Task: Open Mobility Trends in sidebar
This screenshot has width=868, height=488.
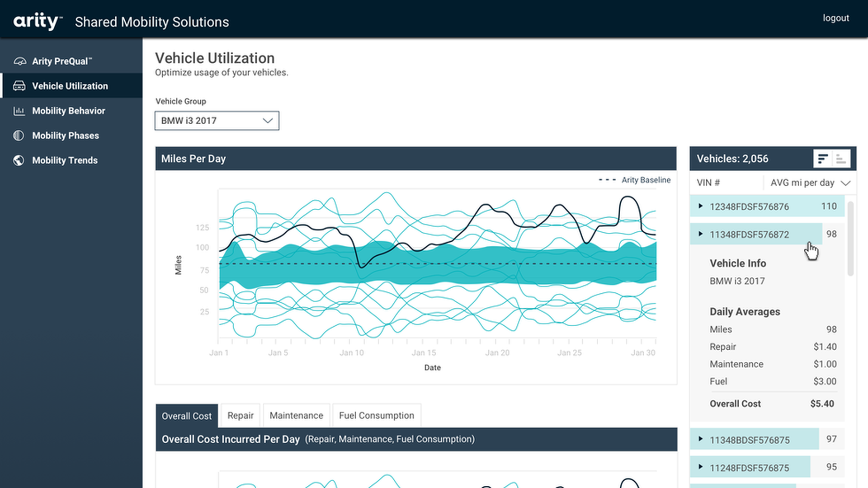Action: pos(65,160)
